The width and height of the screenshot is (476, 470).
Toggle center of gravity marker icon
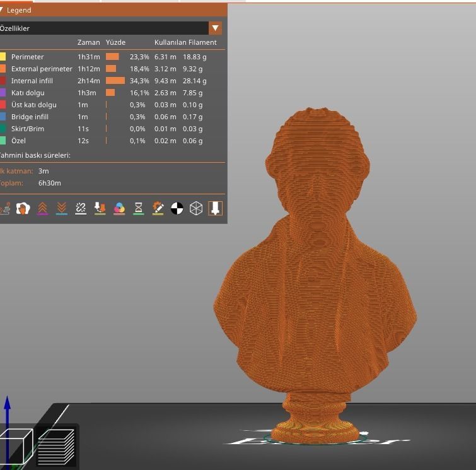tap(177, 208)
